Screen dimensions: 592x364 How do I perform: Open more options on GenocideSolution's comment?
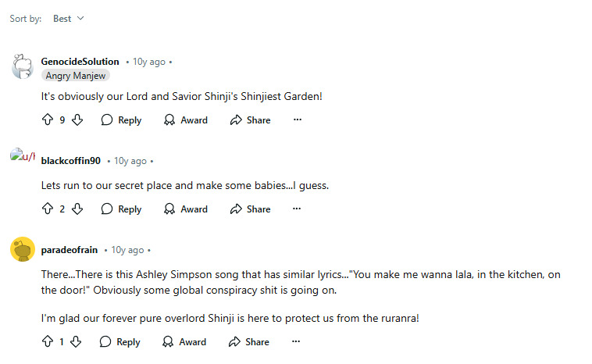click(x=297, y=120)
